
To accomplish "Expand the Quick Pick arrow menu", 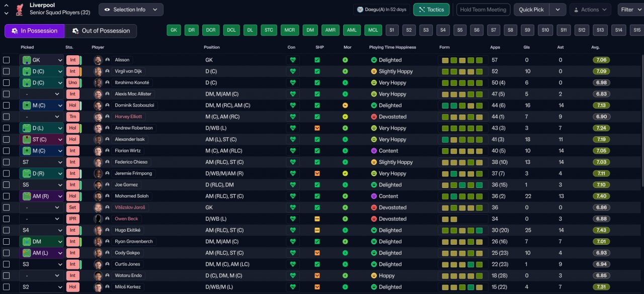I will (557, 10).
